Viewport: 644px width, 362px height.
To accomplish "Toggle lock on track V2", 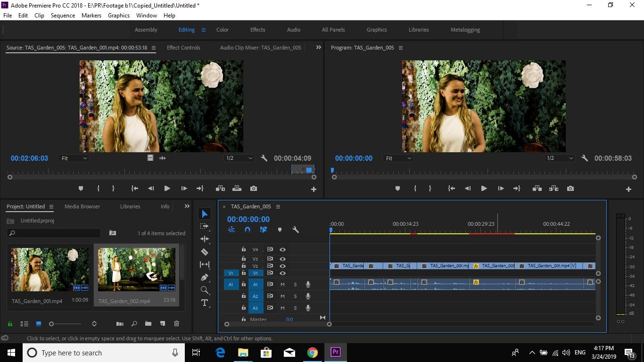I will click(244, 266).
